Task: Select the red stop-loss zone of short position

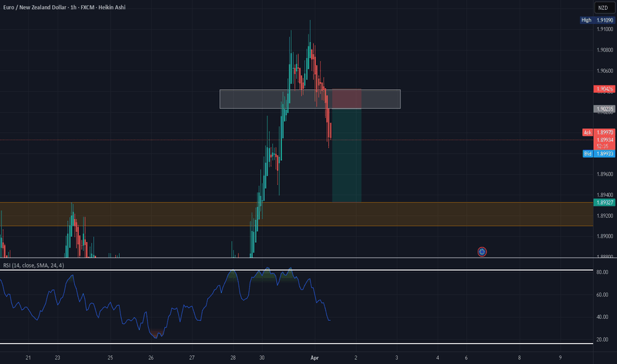Action: coord(347,99)
